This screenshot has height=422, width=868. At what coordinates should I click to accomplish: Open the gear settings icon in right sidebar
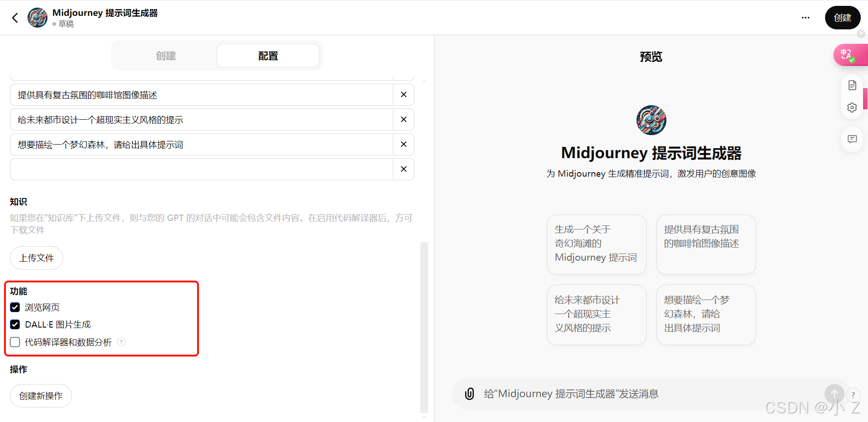click(x=852, y=108)
